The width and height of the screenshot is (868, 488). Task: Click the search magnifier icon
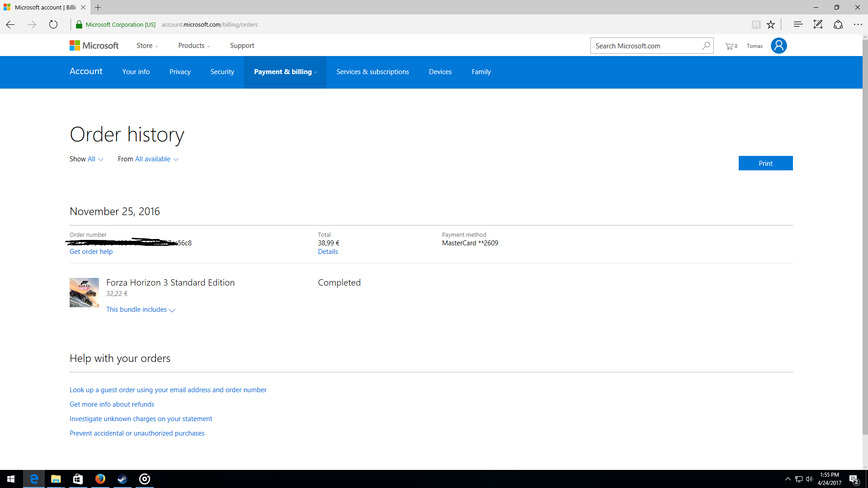pyautogui.click(x=706, y=46)
